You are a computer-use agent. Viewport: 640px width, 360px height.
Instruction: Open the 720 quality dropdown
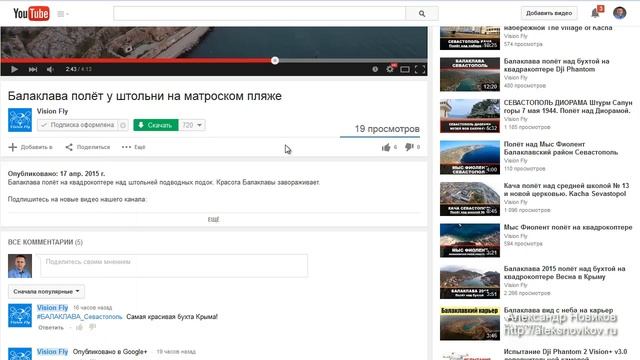pos(192,125)
